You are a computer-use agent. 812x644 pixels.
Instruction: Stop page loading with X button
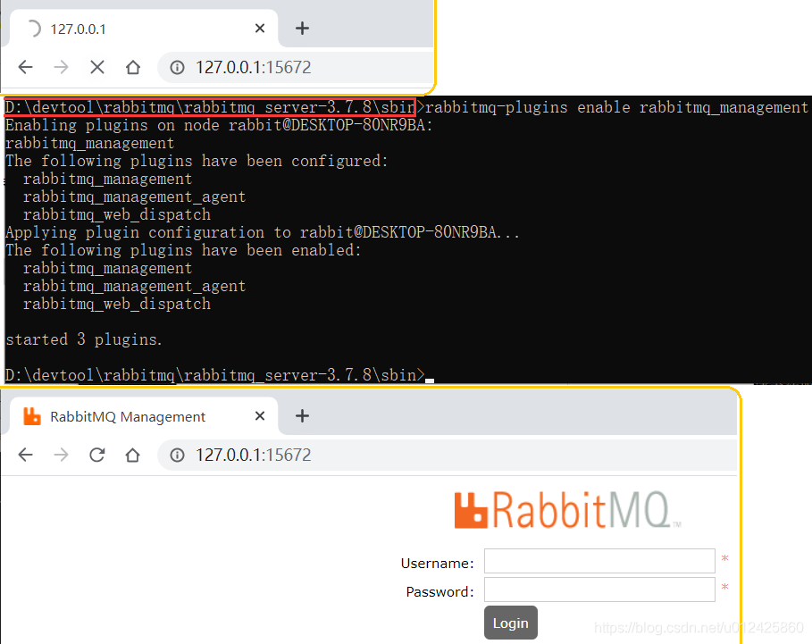pos(96,67)
